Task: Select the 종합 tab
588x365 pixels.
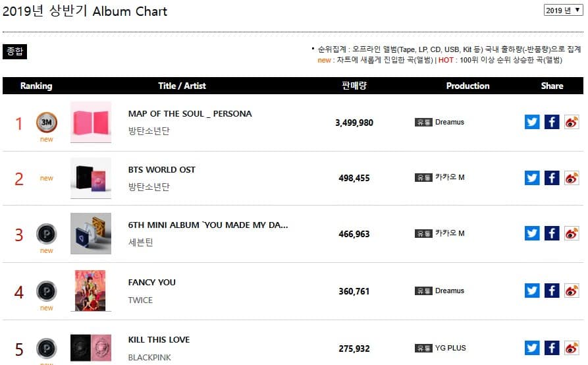Action: [x=15, y=51]
